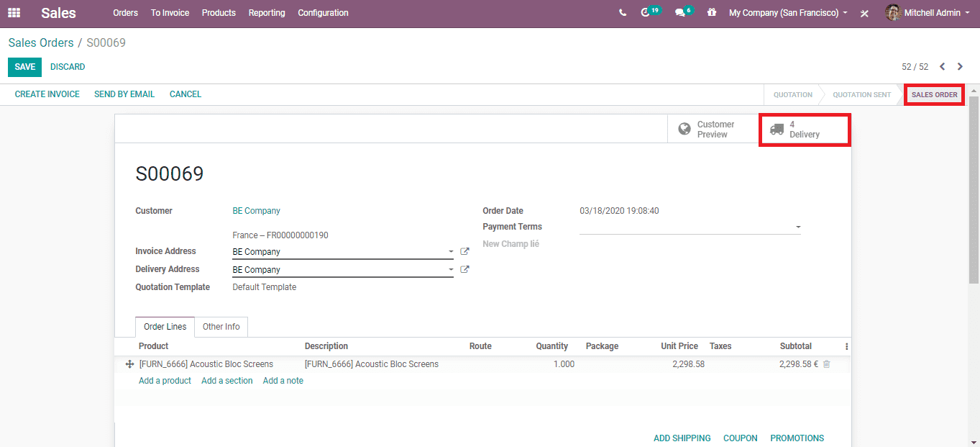980x447 pixels.
Task: Open Invoice Address external link icon
Action: tap(464, 252)
